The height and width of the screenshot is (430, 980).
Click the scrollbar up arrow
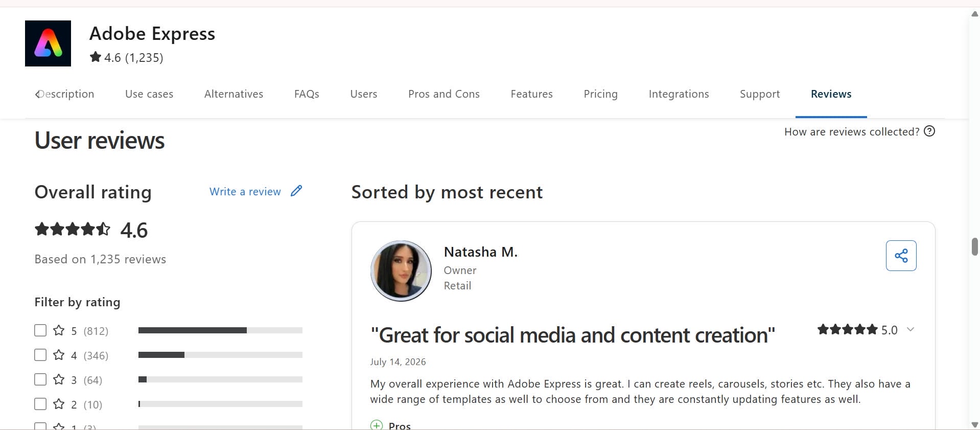[974, 14]
